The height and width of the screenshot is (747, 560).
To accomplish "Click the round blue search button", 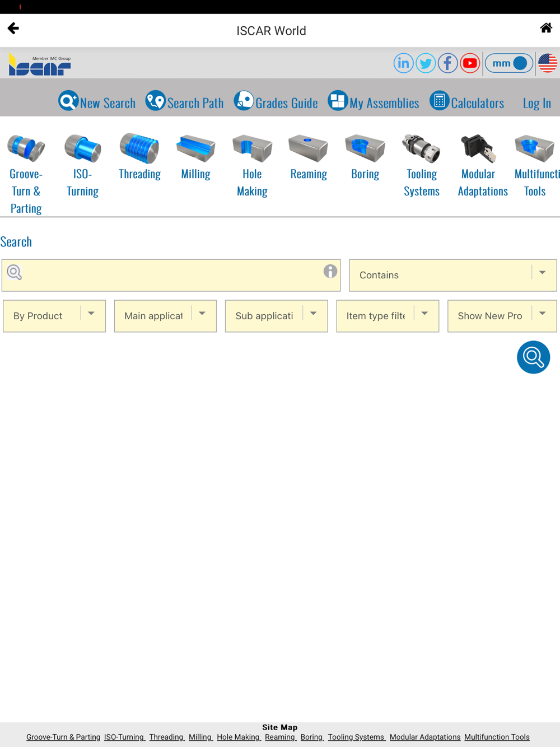I will coord(533,357).
